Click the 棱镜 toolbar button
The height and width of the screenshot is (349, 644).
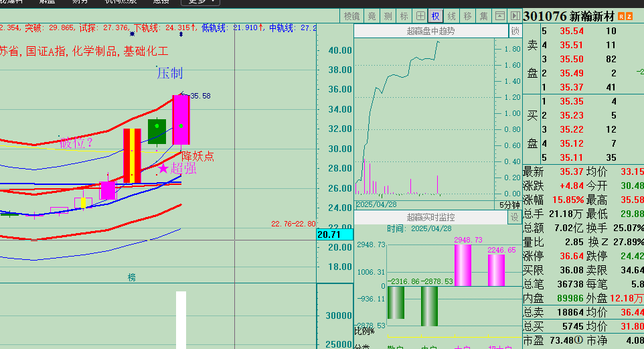(351, 16)
